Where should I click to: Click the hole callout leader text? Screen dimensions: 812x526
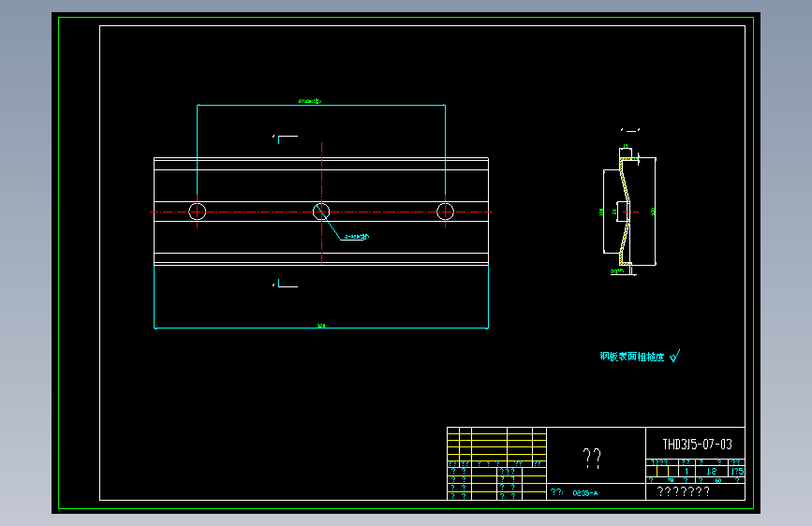[x=356, y=237]
